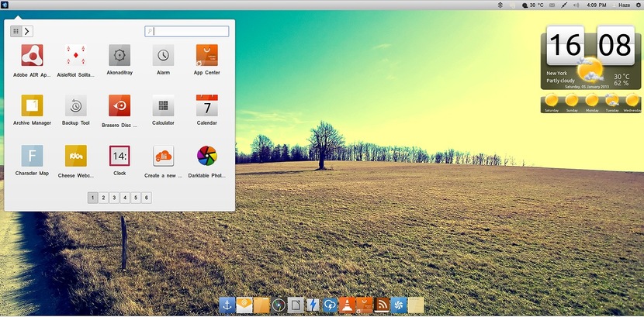Open the Brasero Disc Burner app
The image size is (644, 317).
[x=119, y=105]
